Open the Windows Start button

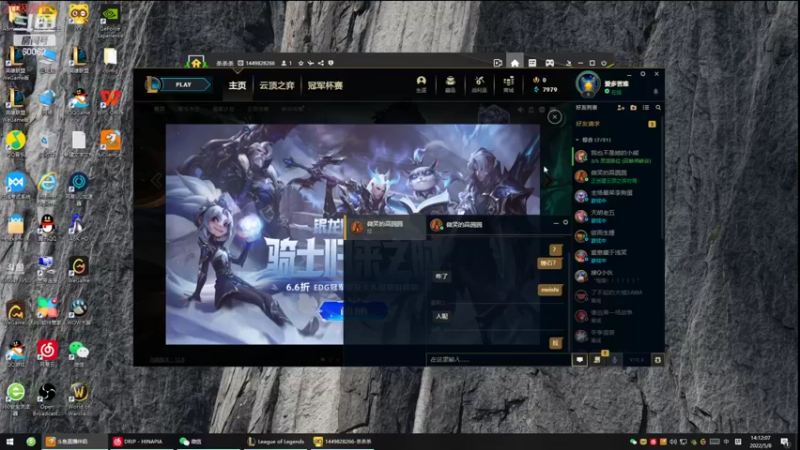tap(9, 441)
